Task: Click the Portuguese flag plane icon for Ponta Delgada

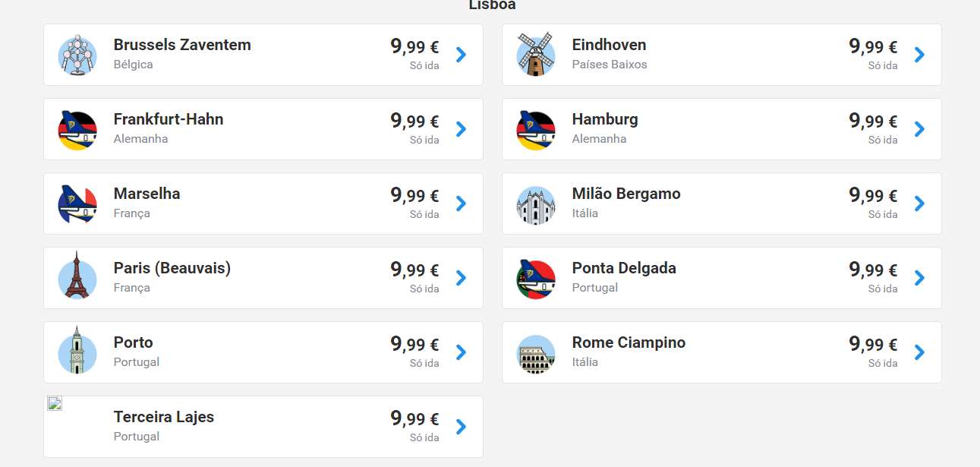Action: (535, 279)
